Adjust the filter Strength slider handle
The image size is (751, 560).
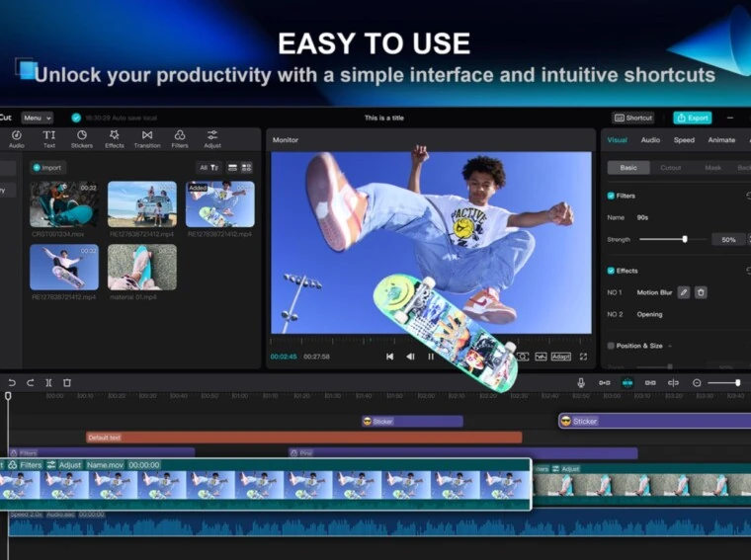tap(685, 239)
